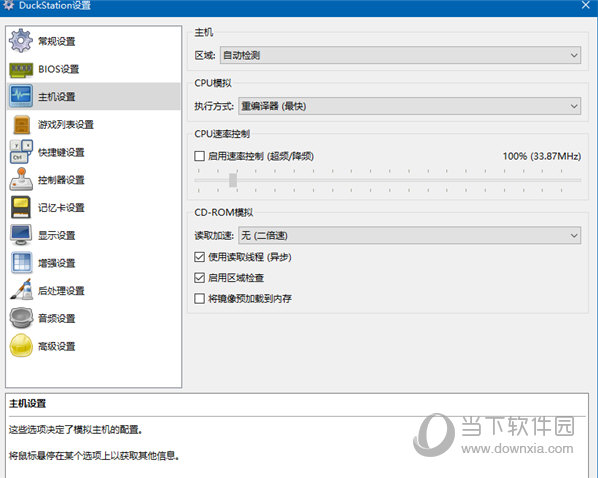This screenshot has width=598, height=478.
Task: Click the 游戏列表设置 cabinet icon
Action: 21,124
